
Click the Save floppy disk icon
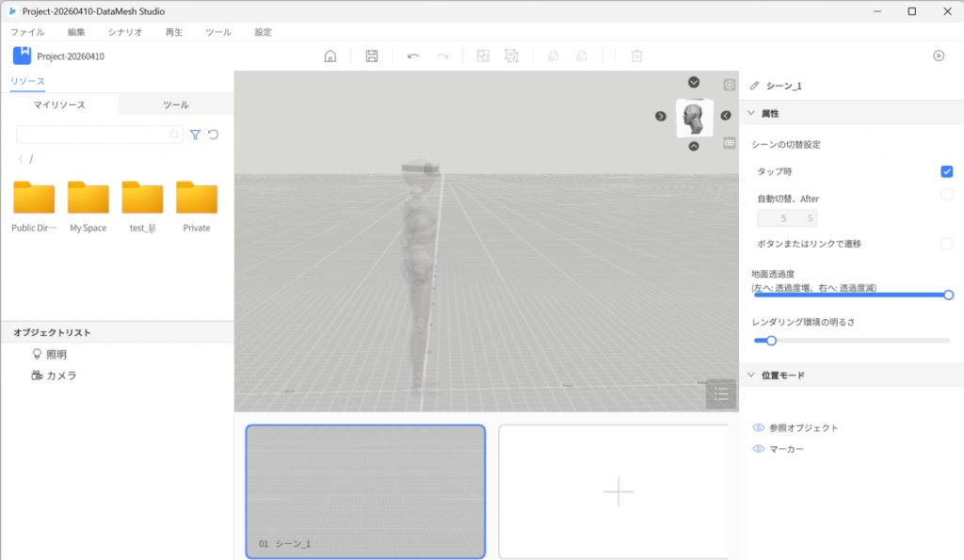(372, 56)
